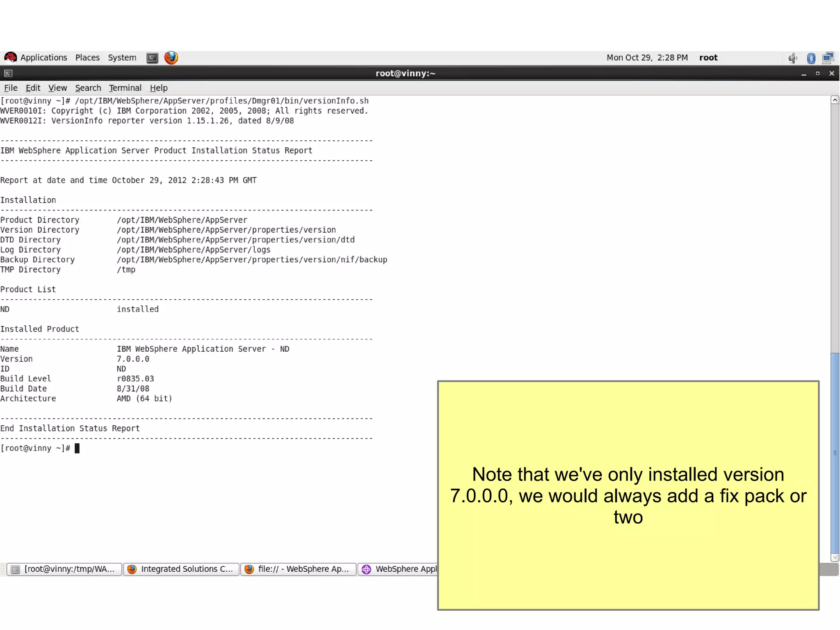This screenshot has width=840, height=630.
Task: Click the Backup Directory path ending nif/backup
Action: (252, 260)
